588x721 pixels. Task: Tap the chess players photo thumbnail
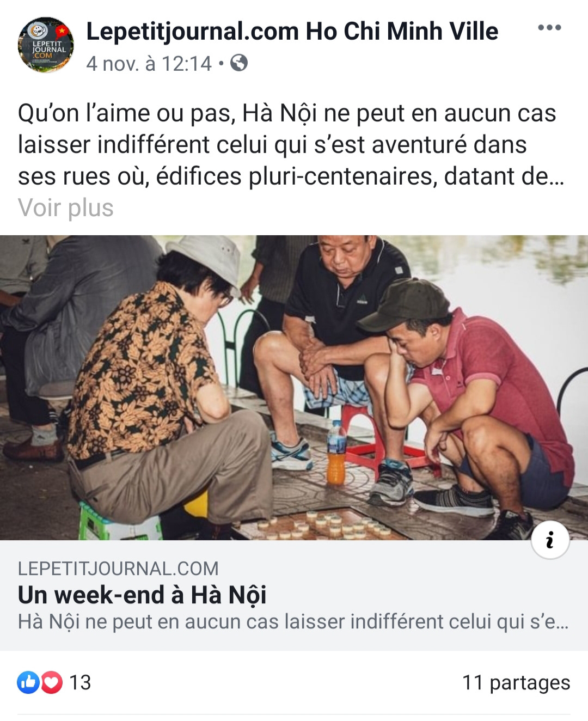pos(294,388)
